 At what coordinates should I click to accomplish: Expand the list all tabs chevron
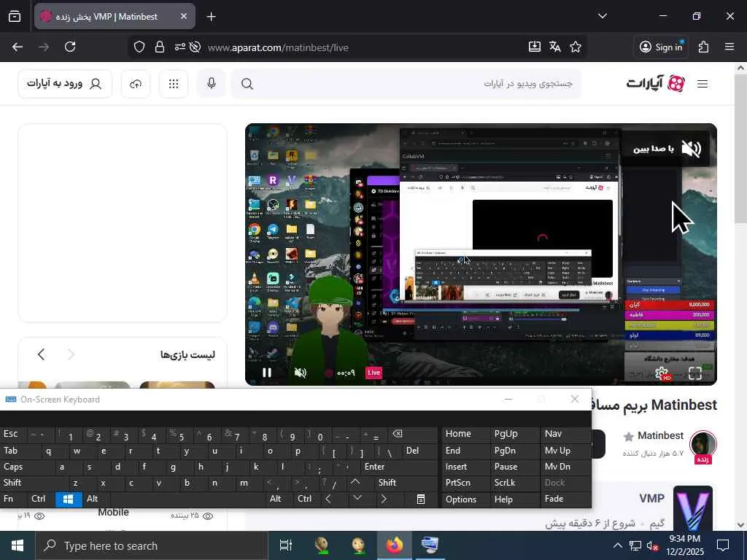pyautogui.click(x=602, y=16)
